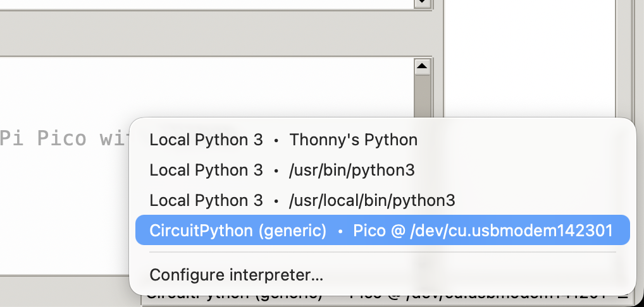644x307 pixels.
Task: Select the Thonny's Python interpreter entry
Action: coord(353,140)
